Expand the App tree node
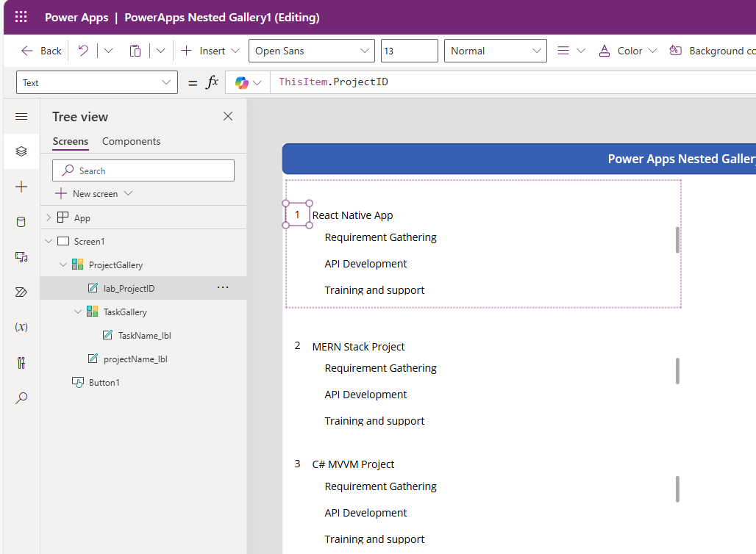 [49, 217]
